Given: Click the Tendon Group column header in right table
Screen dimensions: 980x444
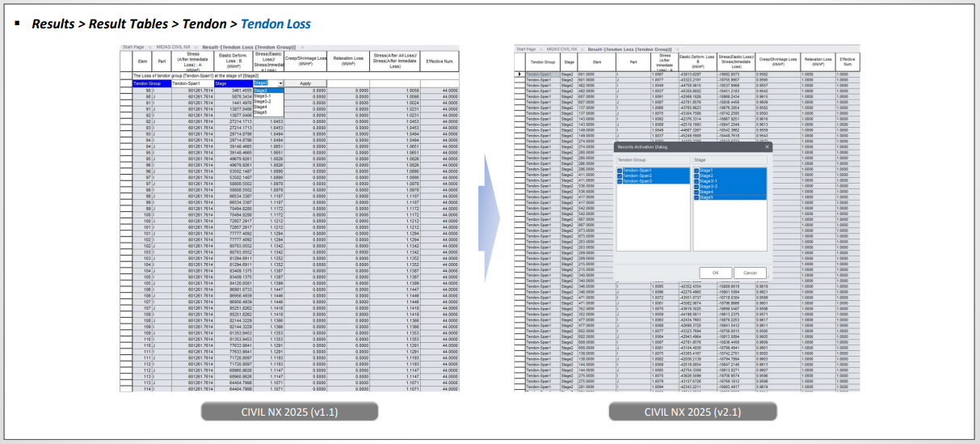Looking at the screenshot, I should [x=542, y=61].
